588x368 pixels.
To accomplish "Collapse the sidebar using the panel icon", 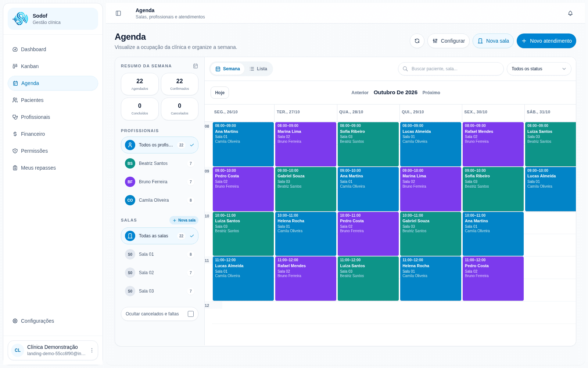I will point(118,13).
